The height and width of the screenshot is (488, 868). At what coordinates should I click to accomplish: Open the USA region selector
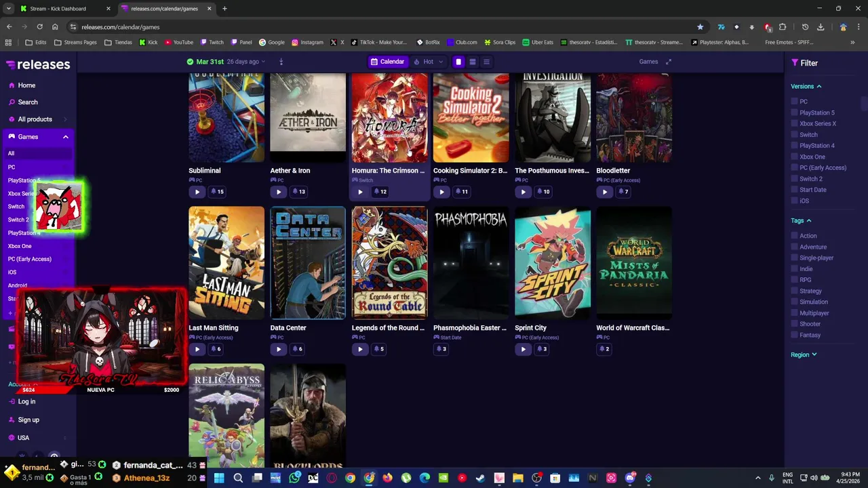pos(38,438)
